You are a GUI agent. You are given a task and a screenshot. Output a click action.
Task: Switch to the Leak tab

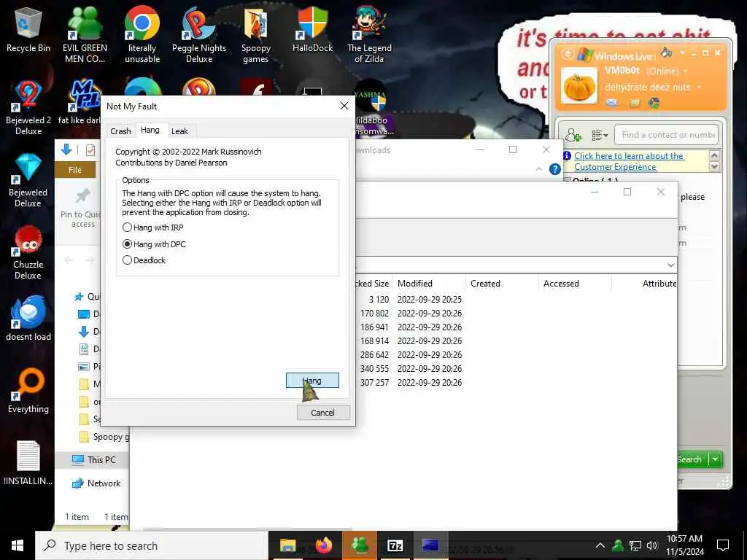179,131
